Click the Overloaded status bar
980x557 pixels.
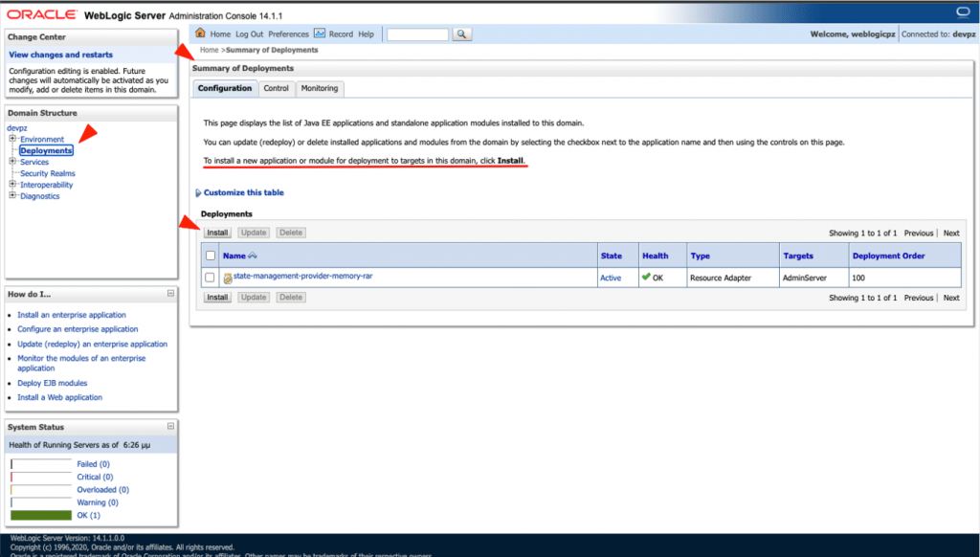pyautogui.click(x=41, y=490)
